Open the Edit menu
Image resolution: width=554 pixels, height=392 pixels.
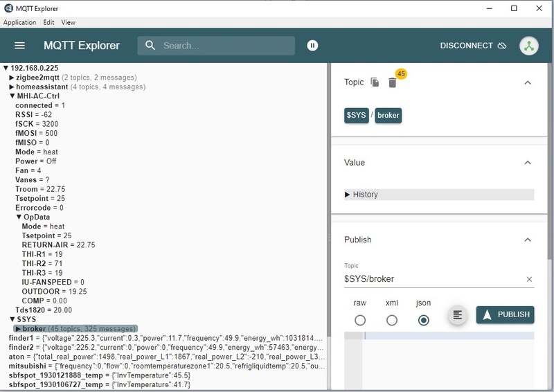pyautogui.click(x=48, y=22)
